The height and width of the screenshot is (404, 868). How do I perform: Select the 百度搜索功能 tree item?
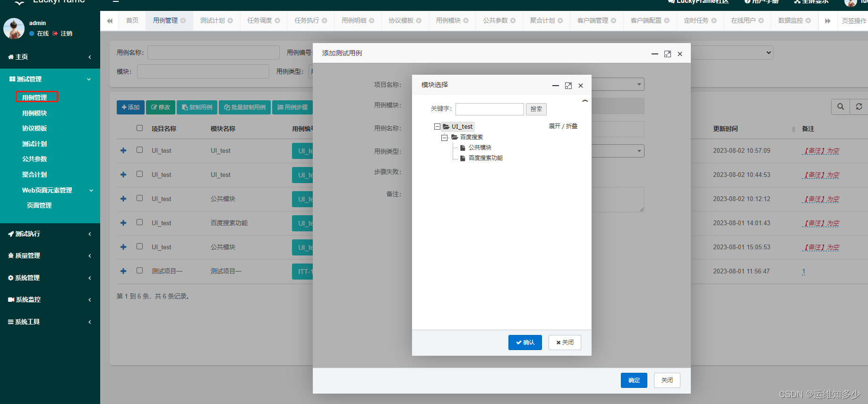point(485,158)
